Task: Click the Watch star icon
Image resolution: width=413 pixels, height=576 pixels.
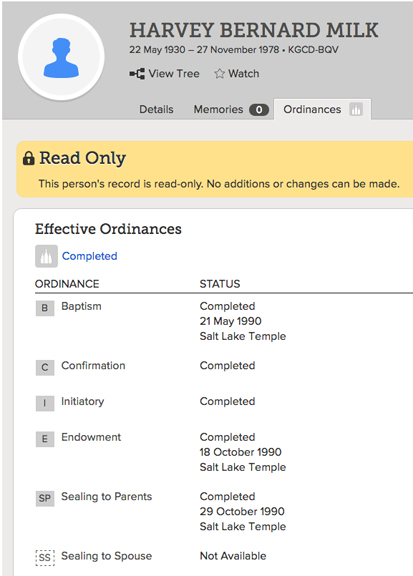Action: point(219,73)
